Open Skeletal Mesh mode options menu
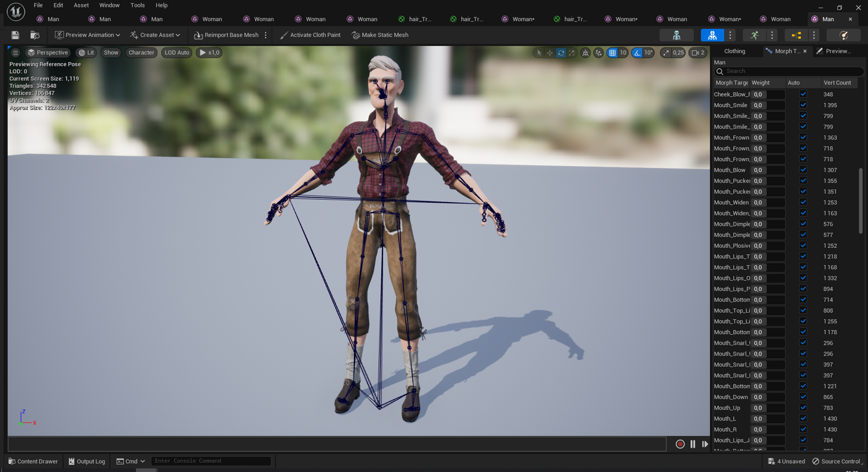Image resolution: width=868 pixels, height=472 pixels. [730, 35]
